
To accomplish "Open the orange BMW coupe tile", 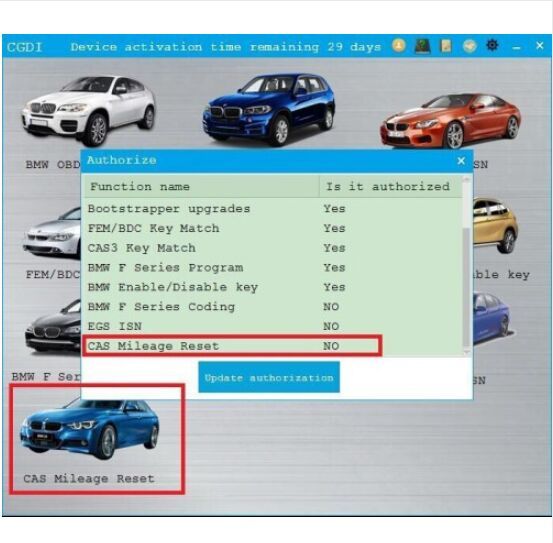I will 450,121.
